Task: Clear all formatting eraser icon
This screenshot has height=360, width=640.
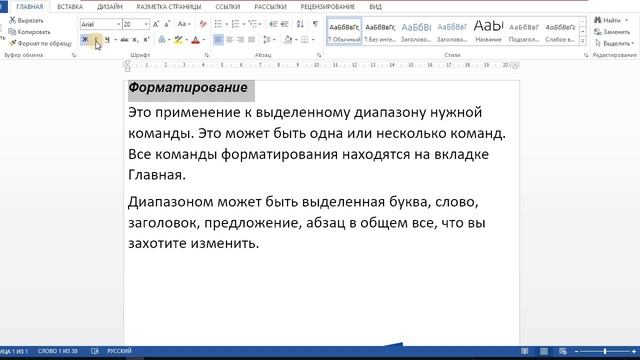Action: tap(203, 24)
